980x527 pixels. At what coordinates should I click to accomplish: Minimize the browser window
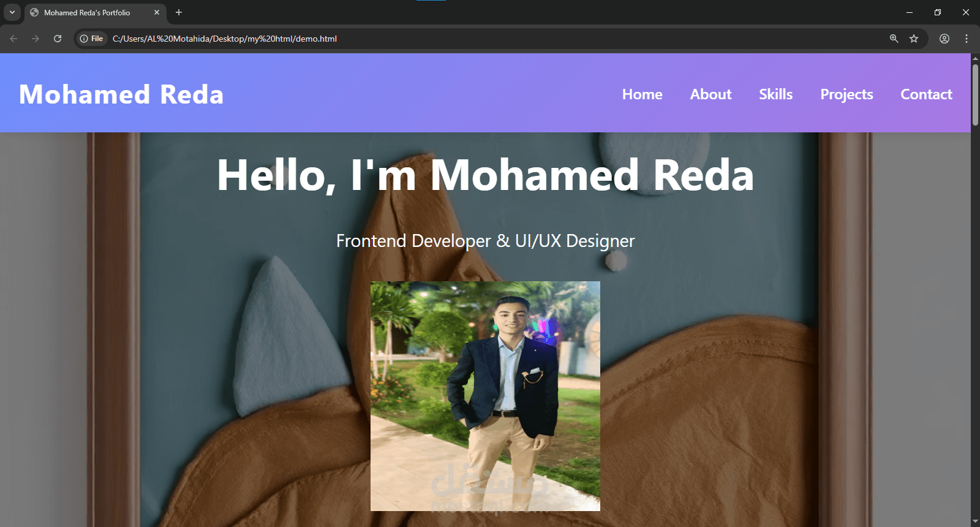coord(910,12)
